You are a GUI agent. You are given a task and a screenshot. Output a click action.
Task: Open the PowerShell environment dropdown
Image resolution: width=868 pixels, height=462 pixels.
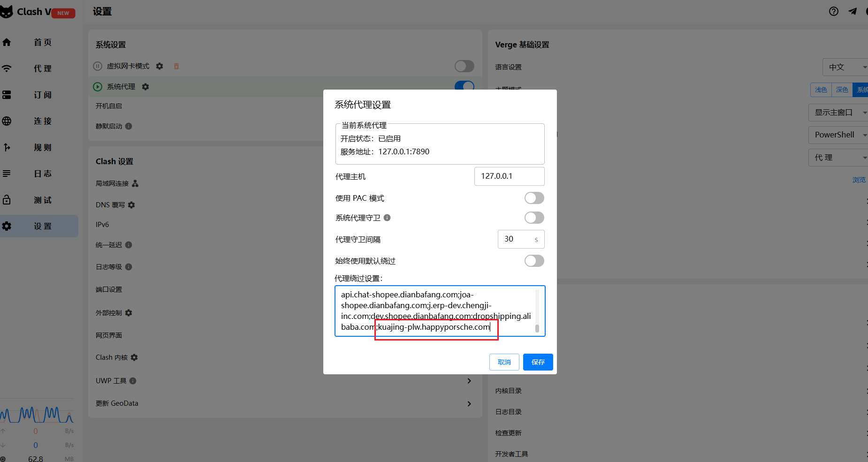(x=838, y=135)
